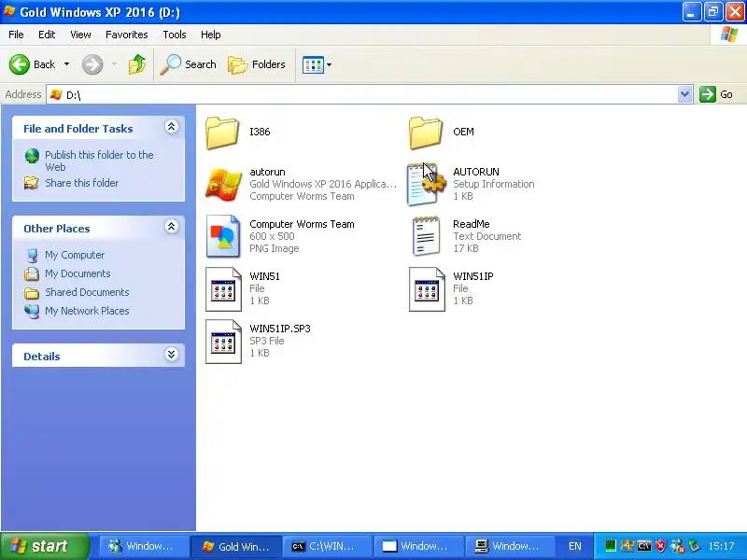
Task: Open My Network Places link
Action: [x=87, y=311]
